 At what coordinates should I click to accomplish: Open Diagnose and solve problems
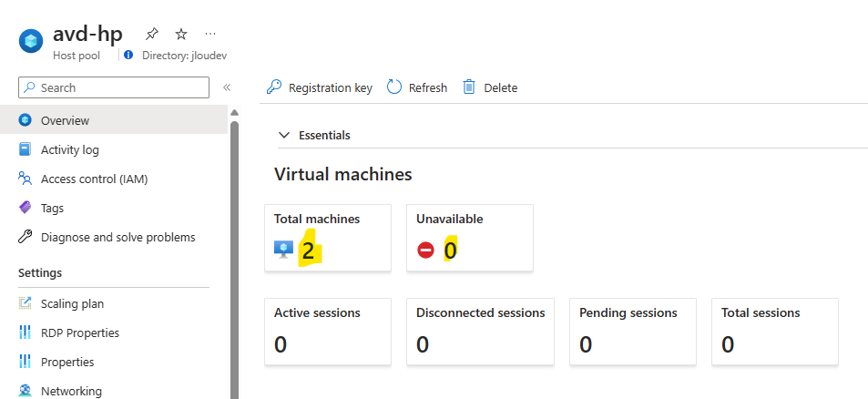114,238
